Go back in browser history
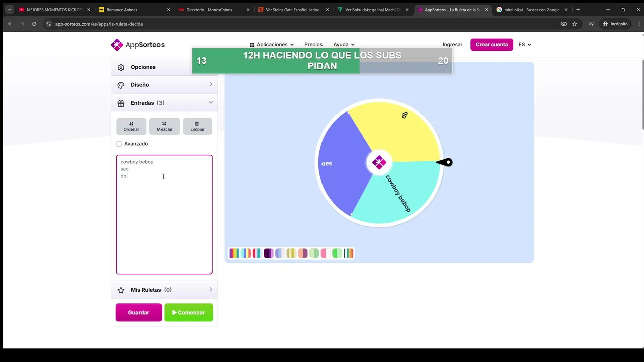This screenshot has height=362, width=644. click(x=10, y=24)
